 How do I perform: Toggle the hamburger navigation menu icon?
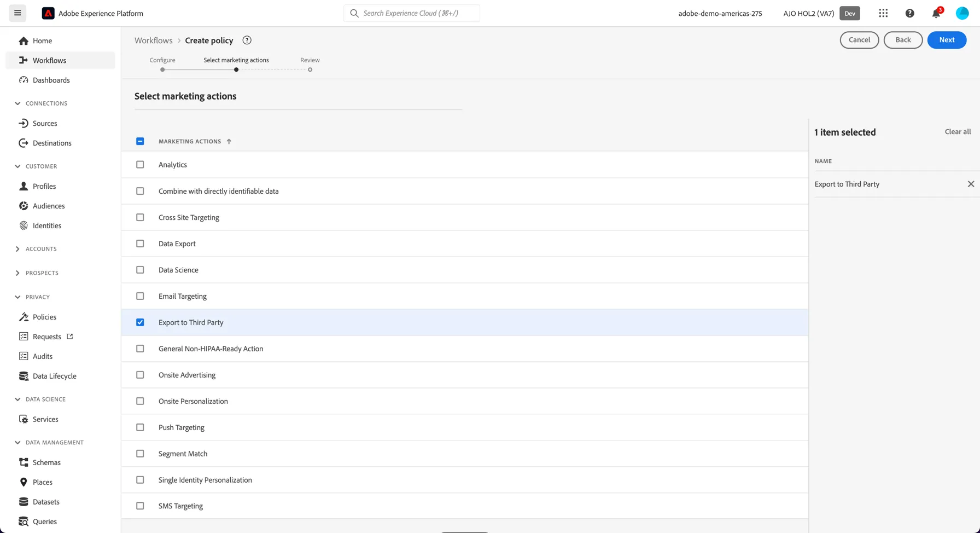click(x=17, y=13)
